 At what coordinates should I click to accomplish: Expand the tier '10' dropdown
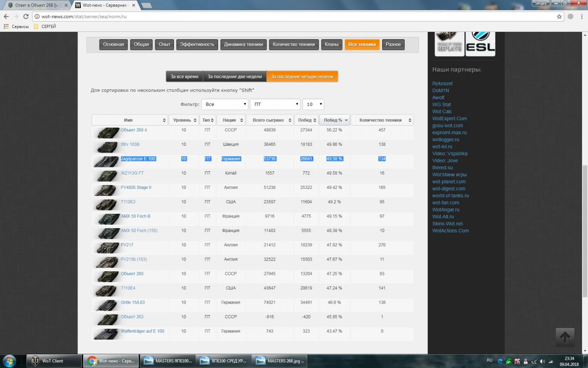tap(313, 105)
